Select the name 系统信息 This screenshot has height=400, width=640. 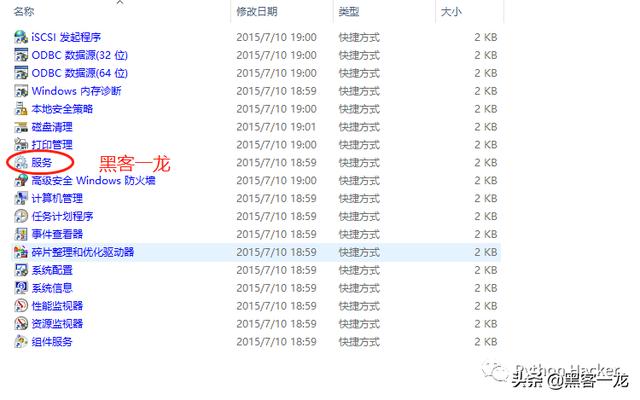coord(52,288)
